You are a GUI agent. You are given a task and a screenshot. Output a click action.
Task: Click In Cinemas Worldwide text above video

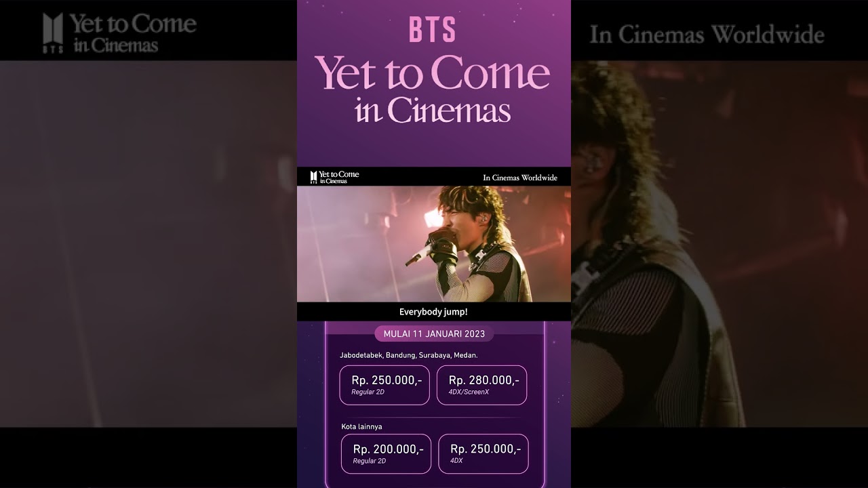pos(520,178)
